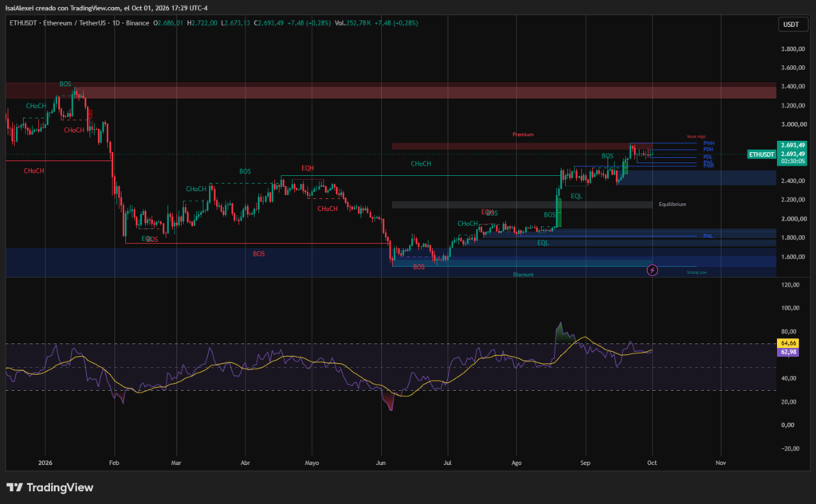
Task: Click the '2.000,00' price axis label
Action: [x=793, y=219]
